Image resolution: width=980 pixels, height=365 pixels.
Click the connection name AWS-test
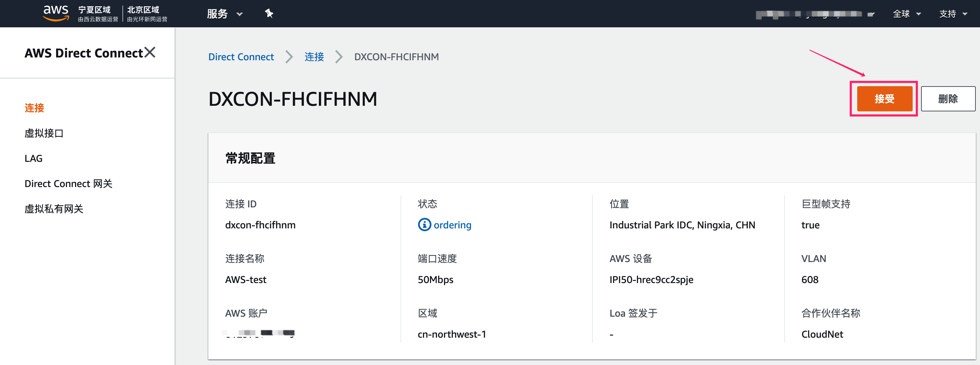pos(246,280)
